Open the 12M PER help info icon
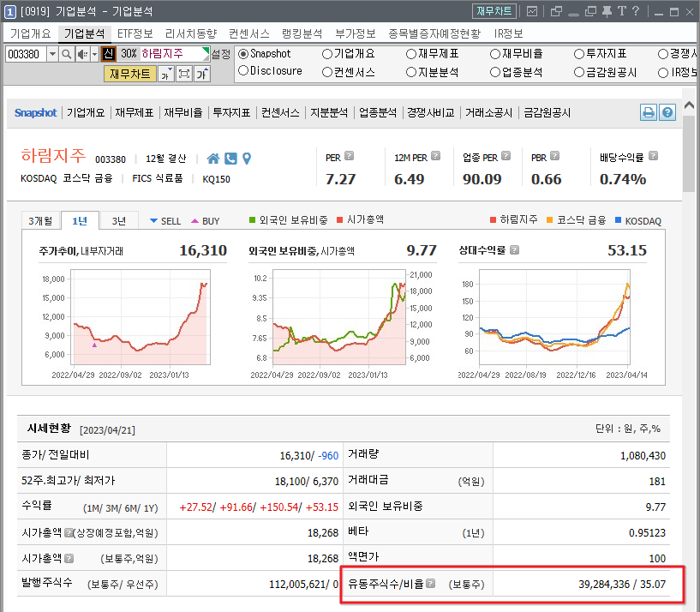The height and width of the screenshot is (612, 700). pyautogui.click(x=436, y=156)
